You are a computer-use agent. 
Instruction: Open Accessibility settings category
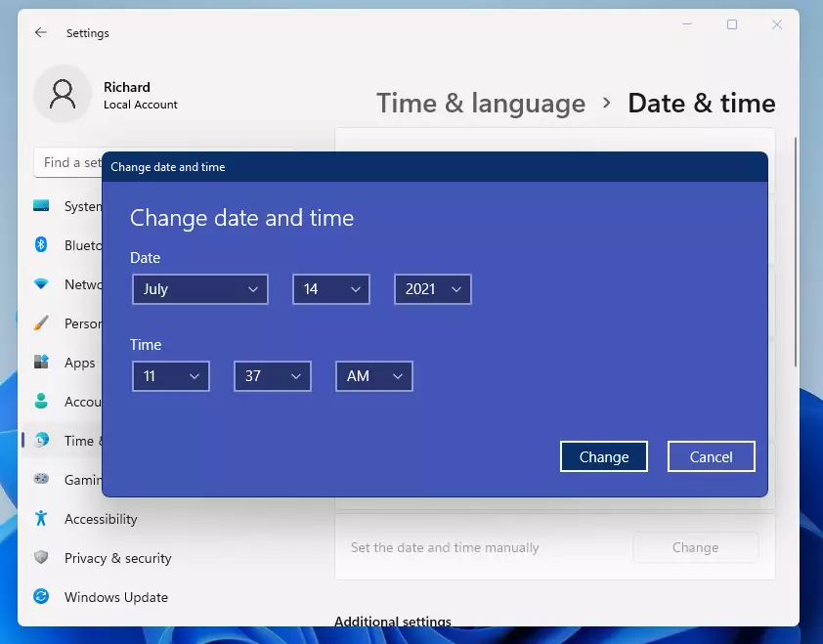pos(101,519)
